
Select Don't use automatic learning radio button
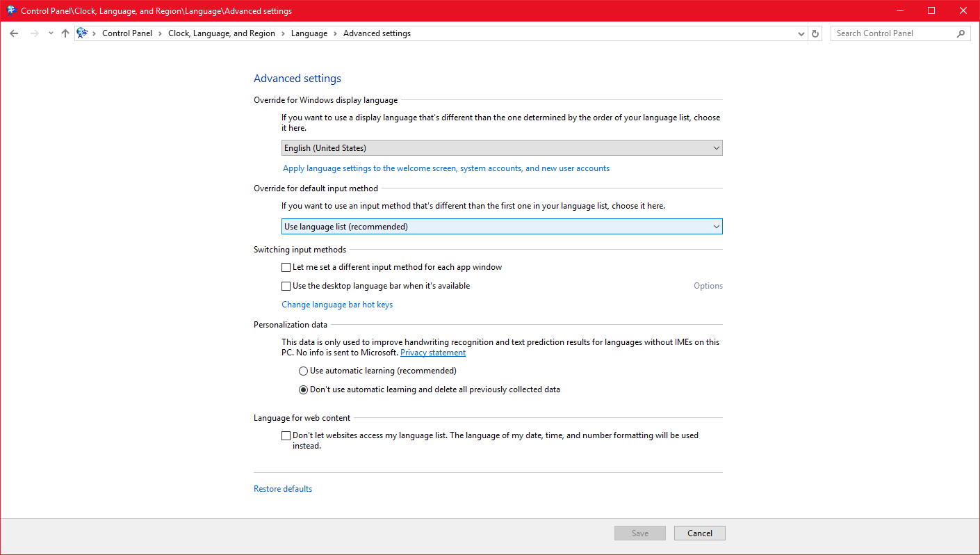click(303, 390)
